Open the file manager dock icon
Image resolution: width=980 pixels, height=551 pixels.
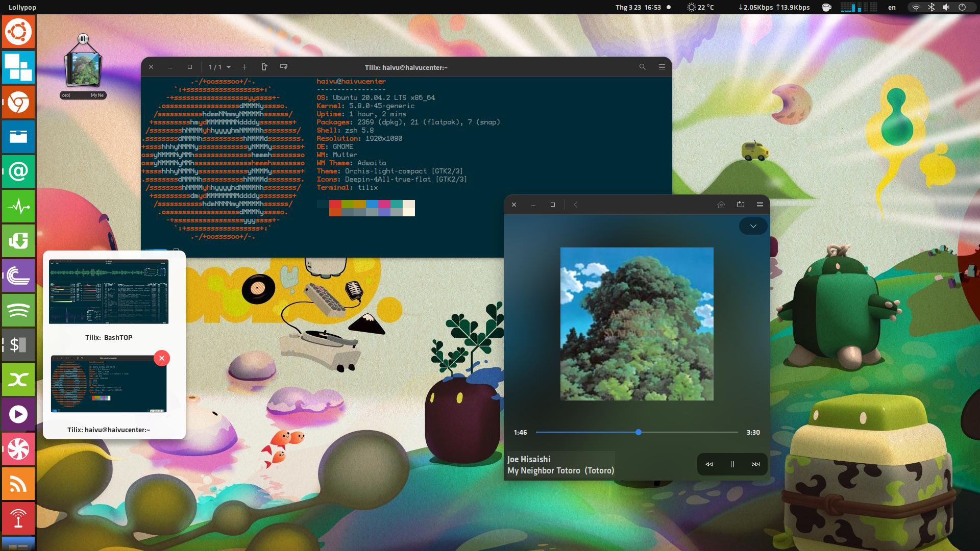pos(18,136)
